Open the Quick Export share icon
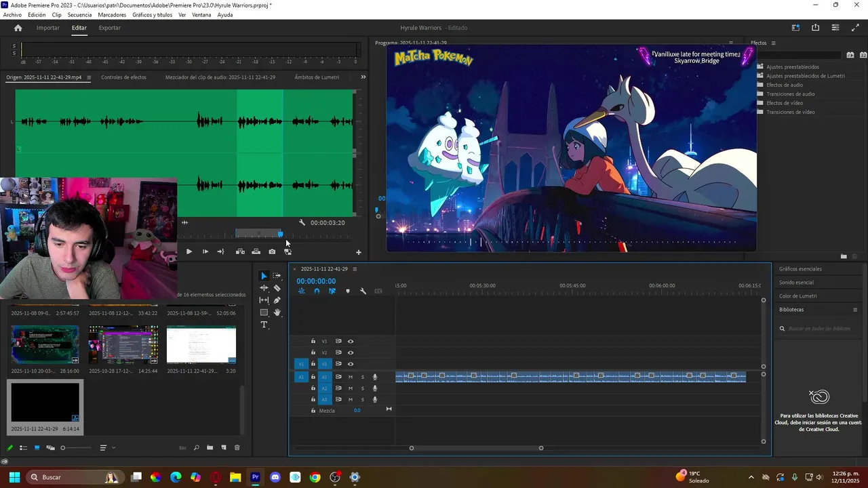This screenshot has height=488, width=868. (x=815, y=28)
